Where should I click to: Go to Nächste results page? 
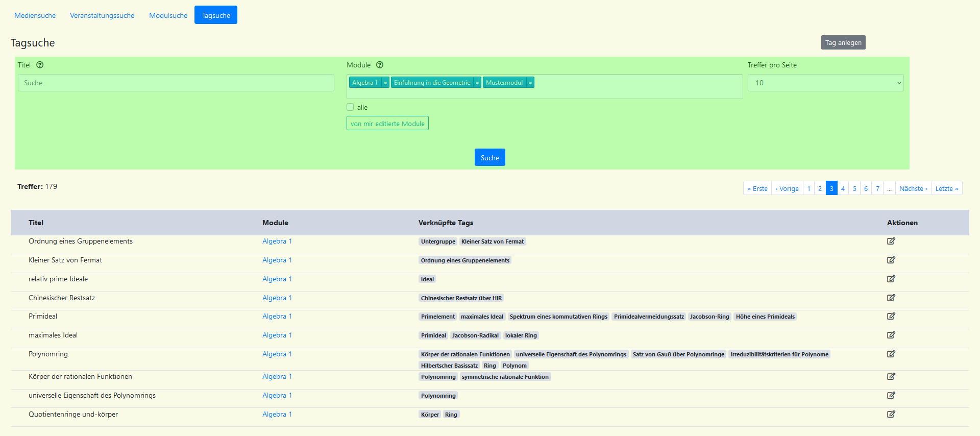[x=913, y=188]
